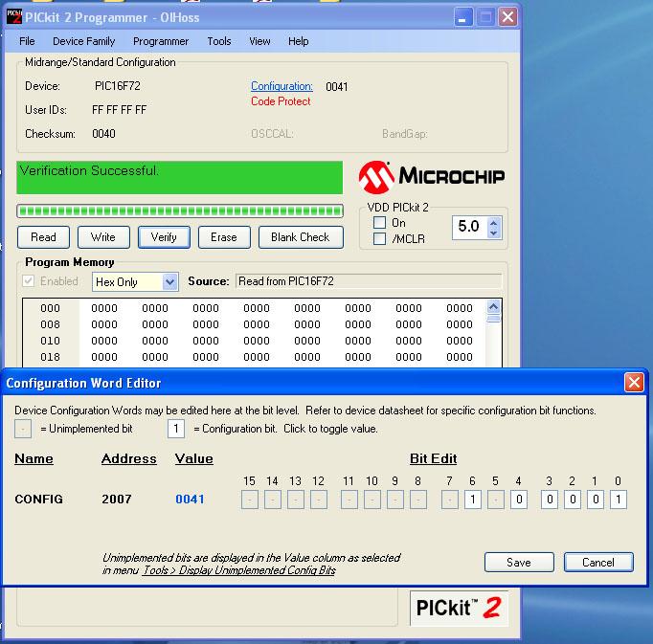Click program memory scroll up arrow
This screenshot has width=653, height=644.
coord(493,307)
